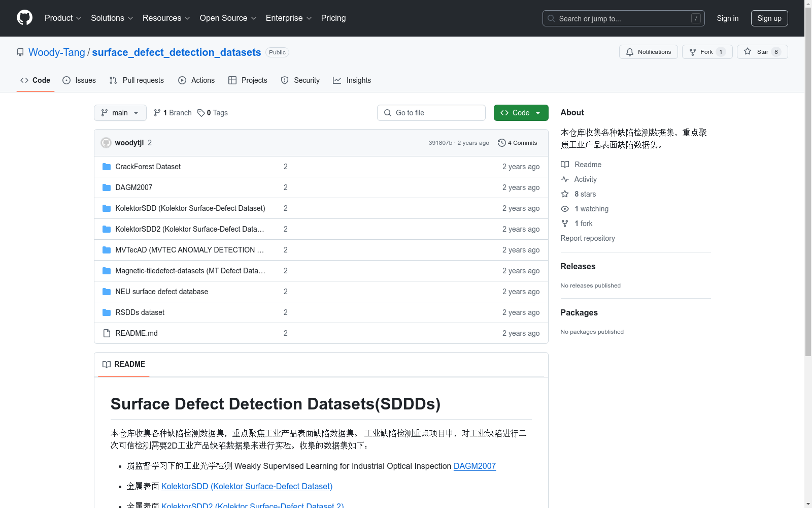Open the KolektorSDD link in the README list

(247, 486)
